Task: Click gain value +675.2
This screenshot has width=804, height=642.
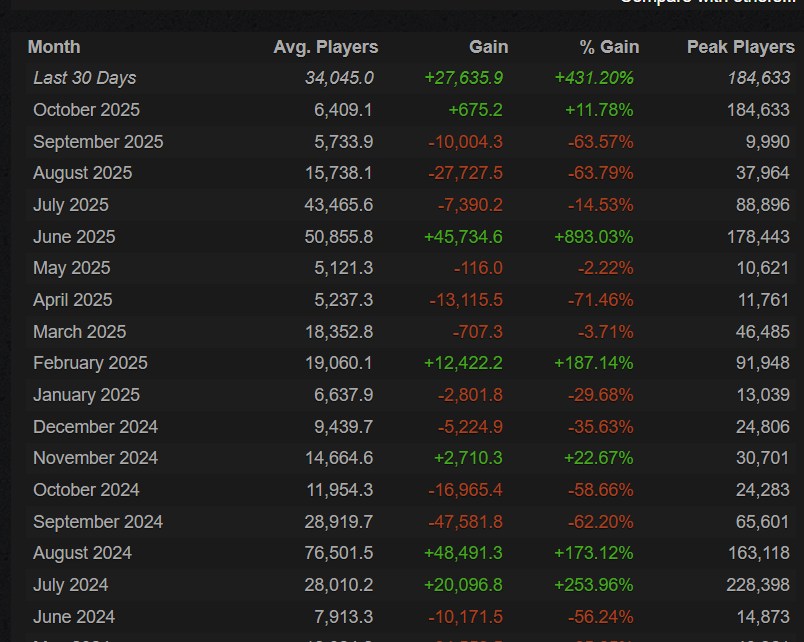Action: coord(475,110)
